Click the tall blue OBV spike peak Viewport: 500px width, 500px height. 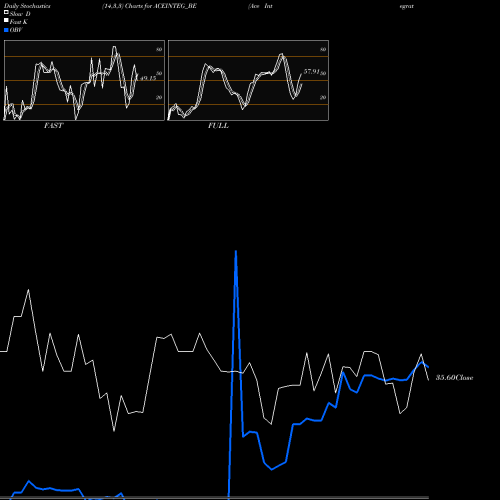[x=236, y=252]
